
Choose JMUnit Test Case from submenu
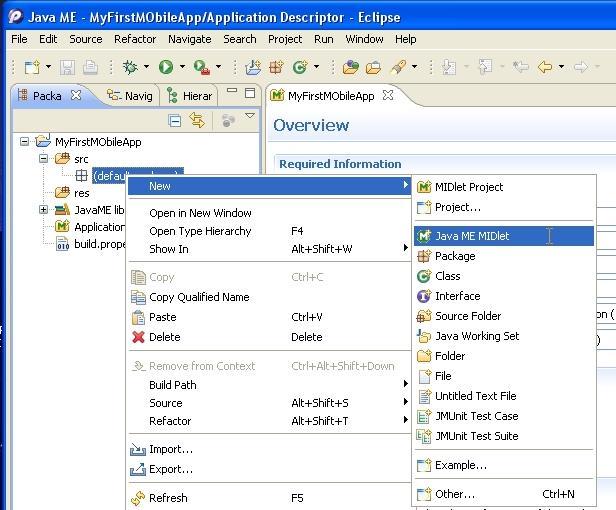(x=504, y=416)
